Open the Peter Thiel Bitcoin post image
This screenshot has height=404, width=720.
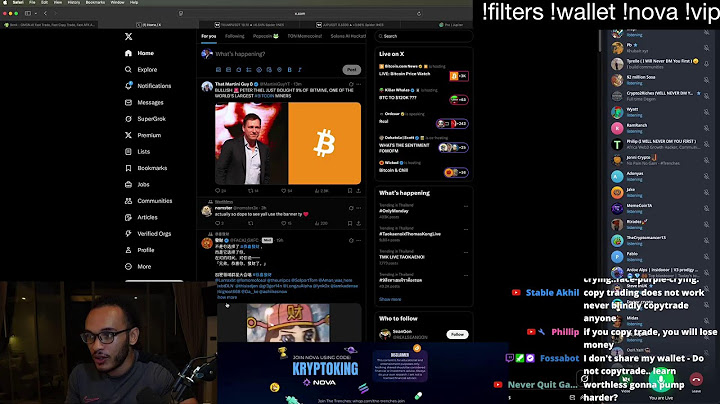288,143
